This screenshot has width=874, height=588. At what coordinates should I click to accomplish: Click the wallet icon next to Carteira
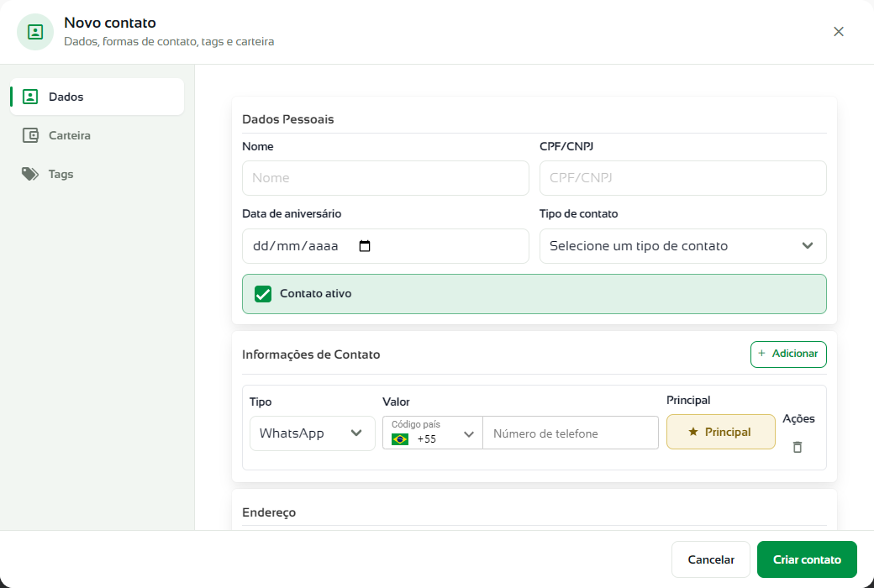30,135
